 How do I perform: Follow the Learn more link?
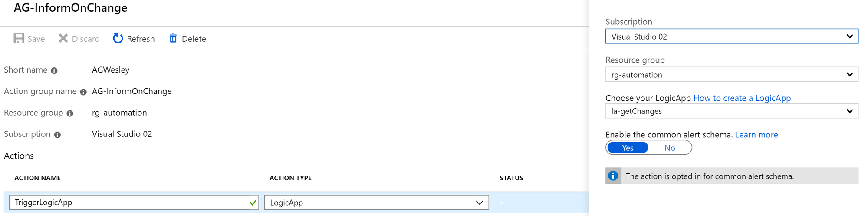point(756,135)
